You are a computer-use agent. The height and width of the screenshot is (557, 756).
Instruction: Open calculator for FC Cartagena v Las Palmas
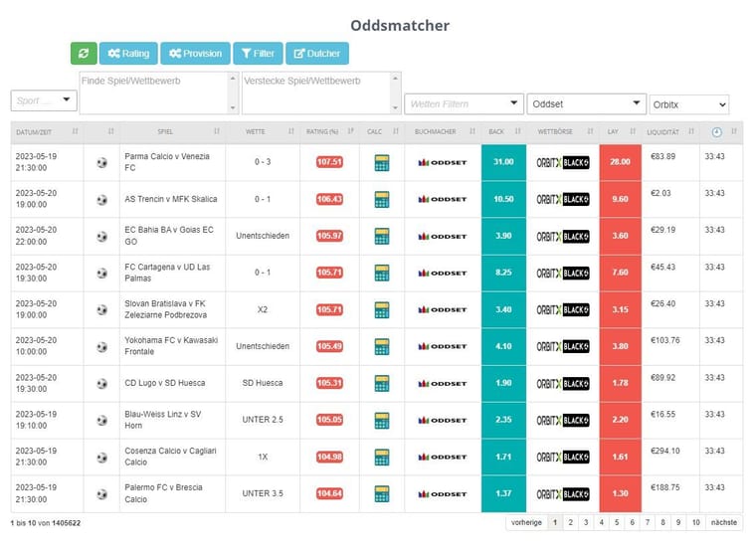tap(382, 273)
